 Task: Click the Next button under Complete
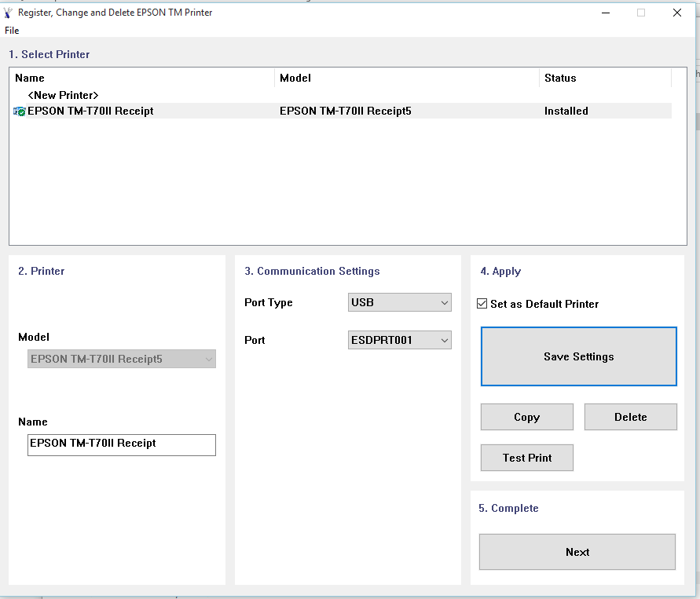click(577, 552)
